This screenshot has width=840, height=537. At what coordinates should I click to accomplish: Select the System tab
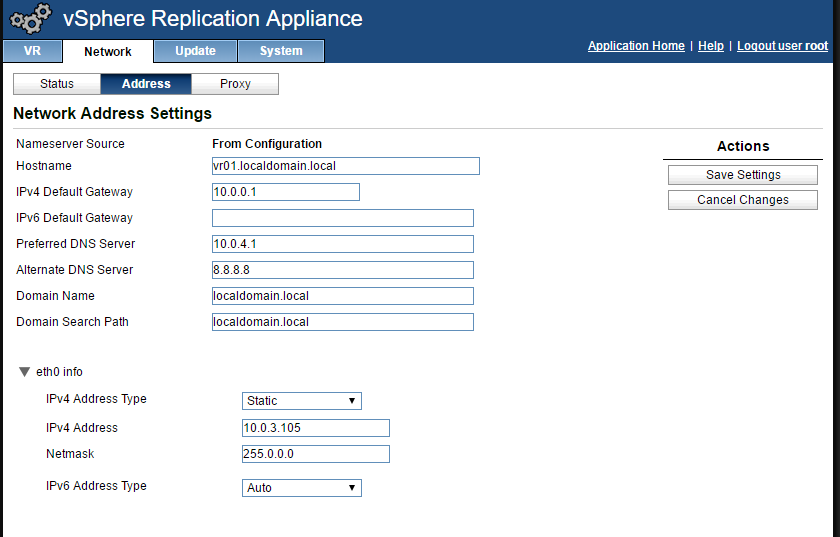pos(281,51)
